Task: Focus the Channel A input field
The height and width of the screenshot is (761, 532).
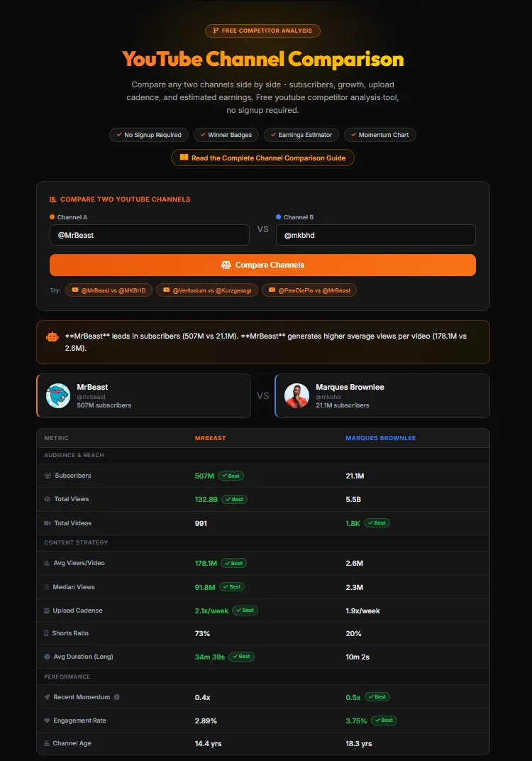Action: point(150,235)
